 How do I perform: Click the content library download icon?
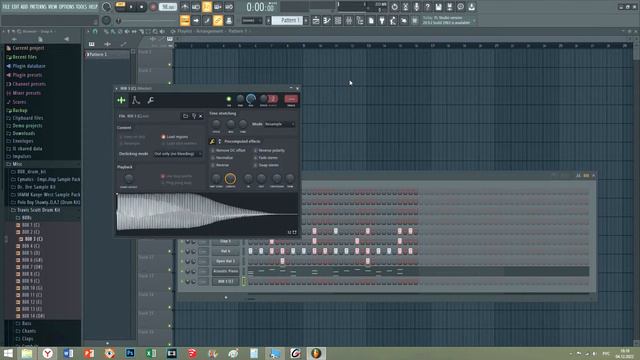click(x=471, y=7)
